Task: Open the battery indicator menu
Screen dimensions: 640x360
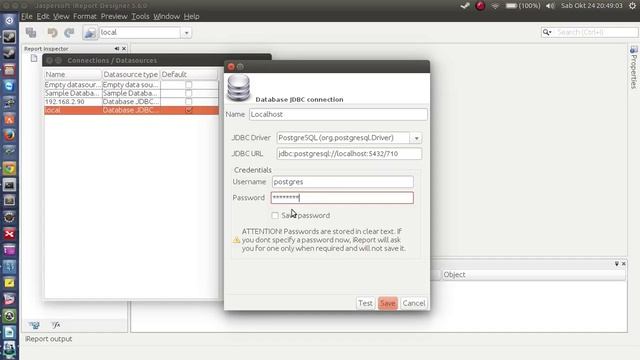Action: pyautogui.click(x=523, y=6)
